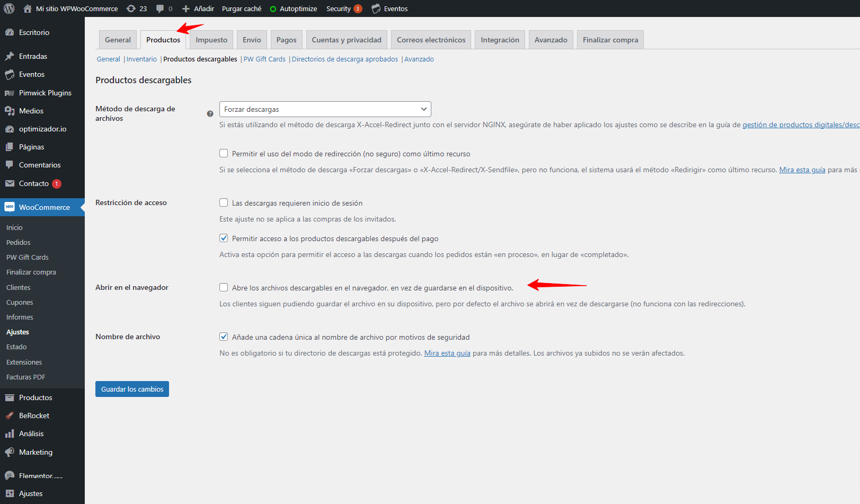Open Estado in WooCommerce submenu

click(x=16, y=347)
